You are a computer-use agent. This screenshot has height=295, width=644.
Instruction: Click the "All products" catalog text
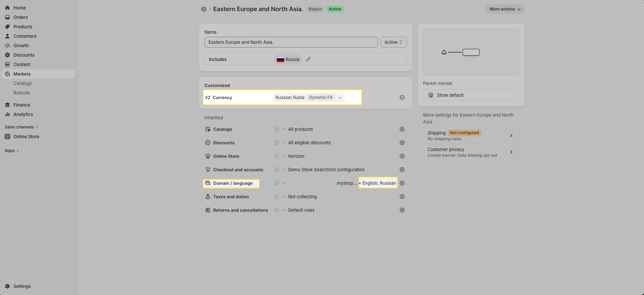pyautogui.click(x=300, y=129)
